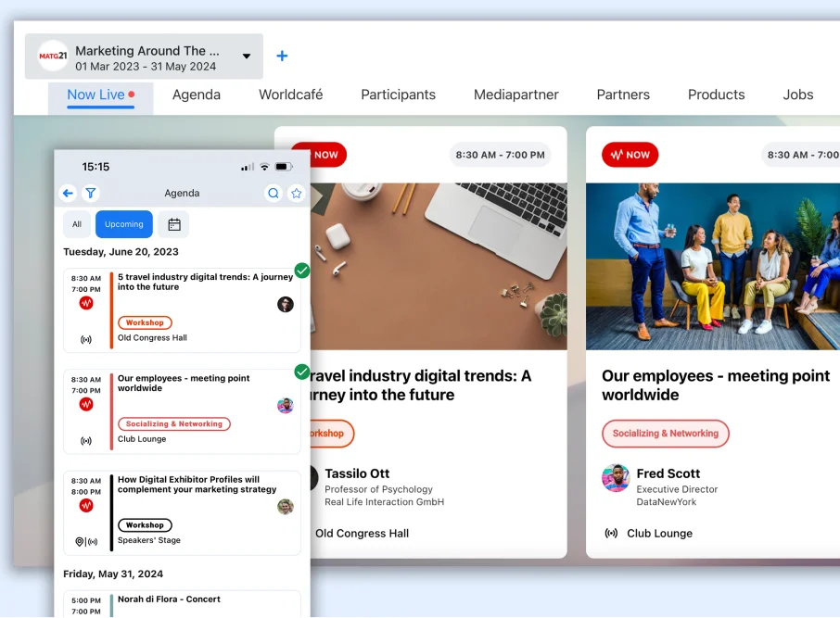
Task: Select the Upcoming filter toggle
Action: click(x=123, y=224)
